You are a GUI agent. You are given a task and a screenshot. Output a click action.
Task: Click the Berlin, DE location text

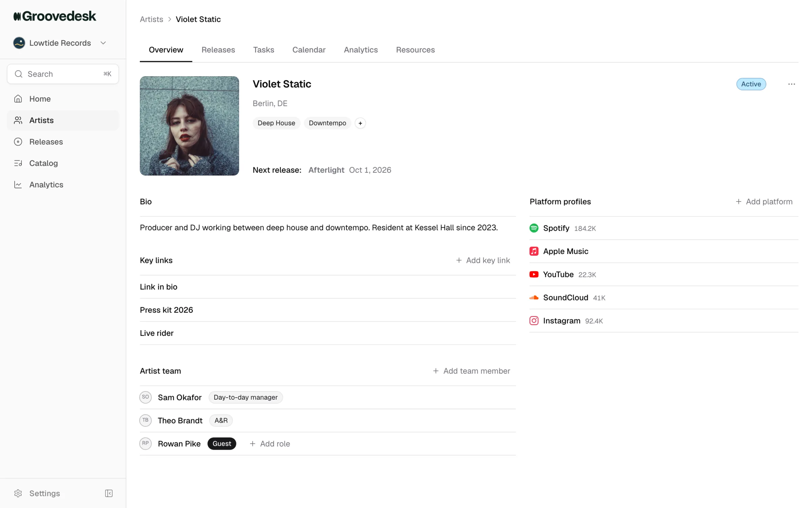point(270,103)
